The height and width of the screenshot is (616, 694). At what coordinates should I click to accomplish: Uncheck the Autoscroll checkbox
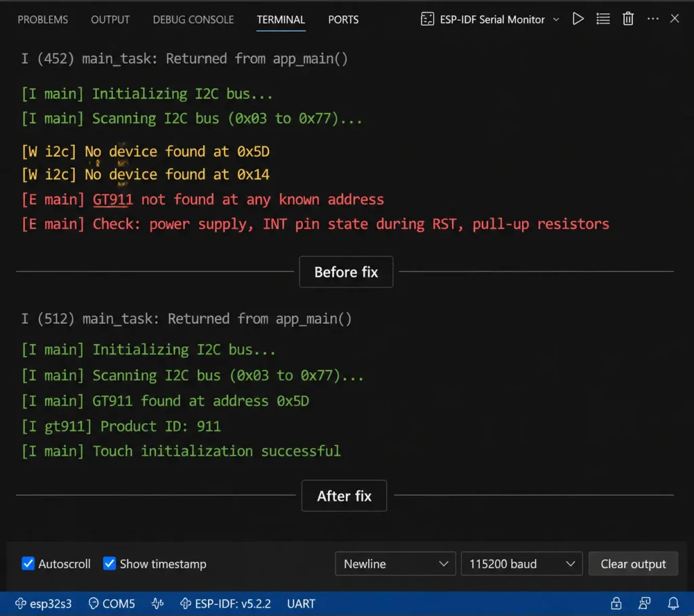coord(28,563)
